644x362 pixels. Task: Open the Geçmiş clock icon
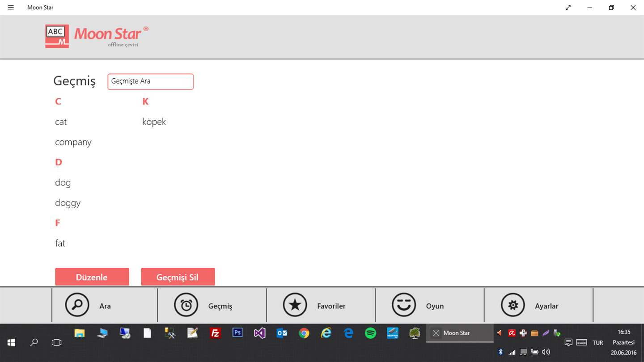point(186,305)
